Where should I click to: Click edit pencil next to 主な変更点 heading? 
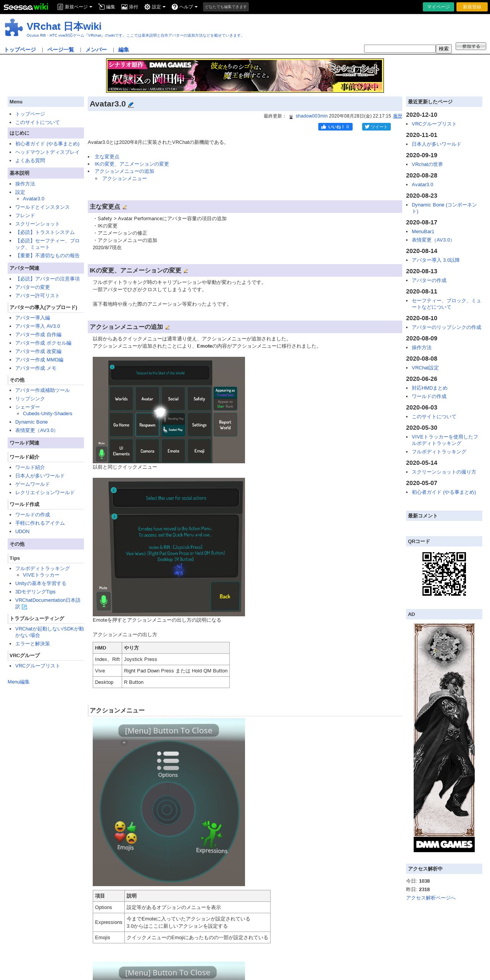pyautogui.click(x=124, y=207)
